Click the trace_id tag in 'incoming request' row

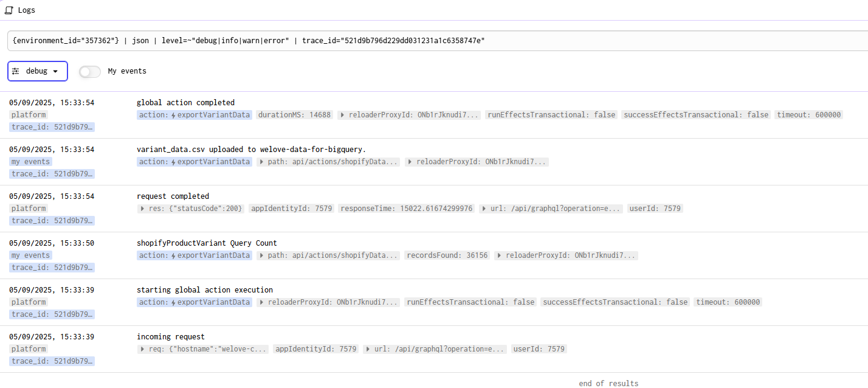pos(52,361)
